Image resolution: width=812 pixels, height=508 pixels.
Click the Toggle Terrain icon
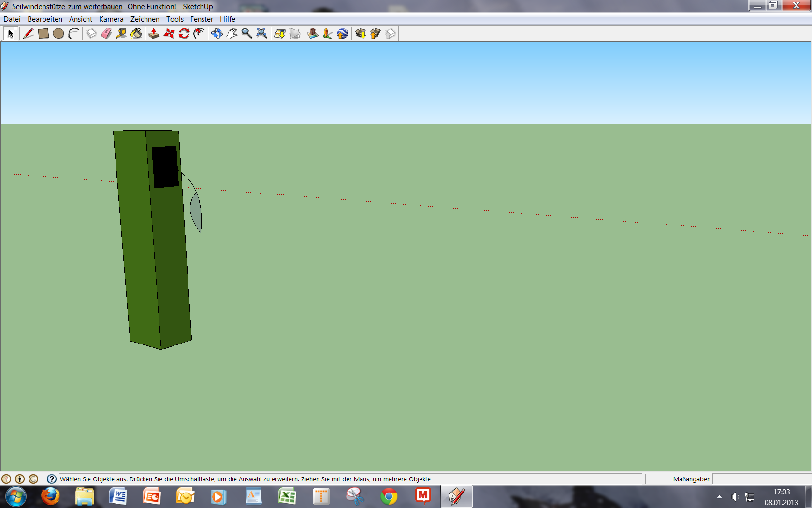[x=295, y=33]
